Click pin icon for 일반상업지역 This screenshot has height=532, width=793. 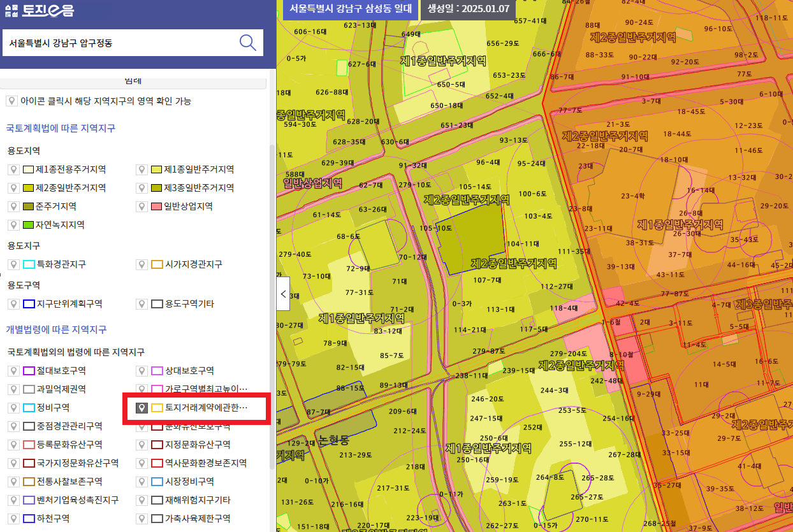point(140,206)
